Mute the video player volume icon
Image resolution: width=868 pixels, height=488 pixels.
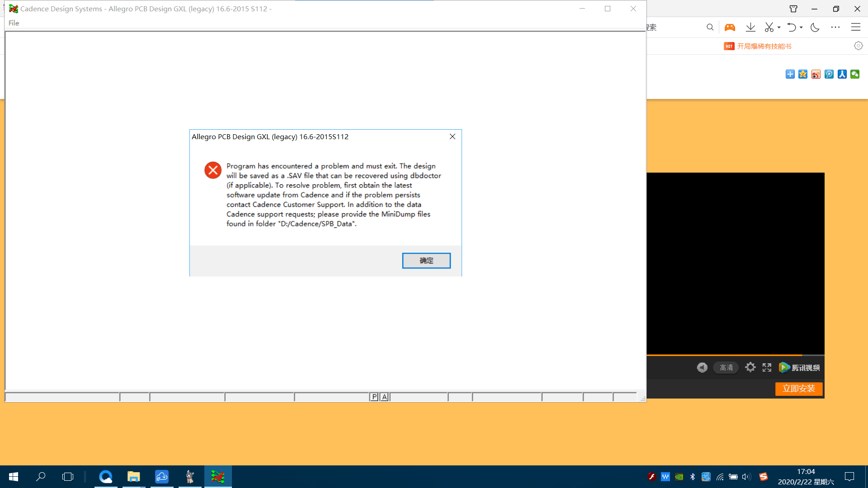[702, 368]
